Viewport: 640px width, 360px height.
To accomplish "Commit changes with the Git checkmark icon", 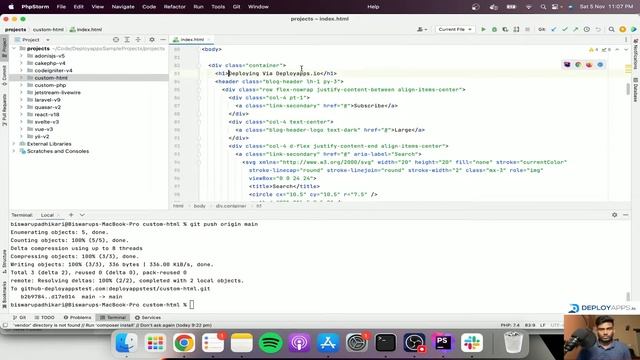I will (x=565, y=29).
